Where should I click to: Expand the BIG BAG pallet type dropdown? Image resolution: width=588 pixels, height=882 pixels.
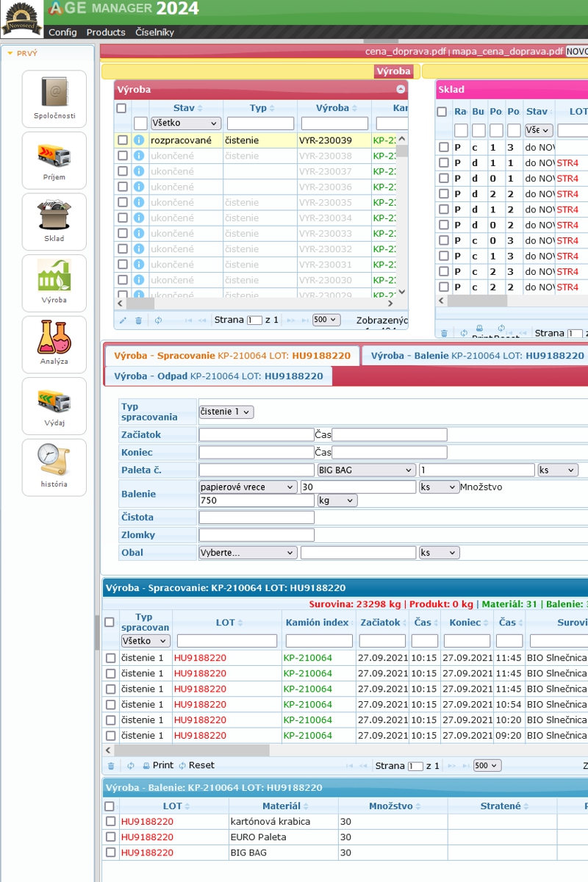[x=366, y=470]
